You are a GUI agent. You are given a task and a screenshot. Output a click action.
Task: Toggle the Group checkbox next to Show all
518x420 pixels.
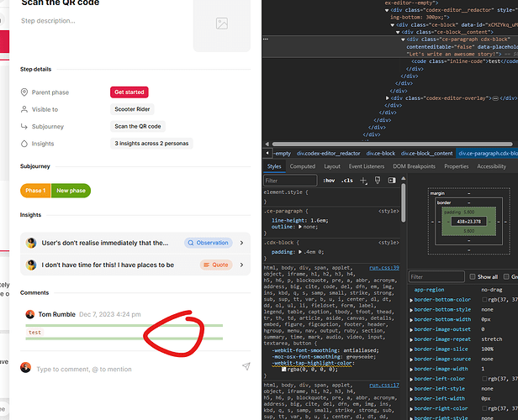506,276
